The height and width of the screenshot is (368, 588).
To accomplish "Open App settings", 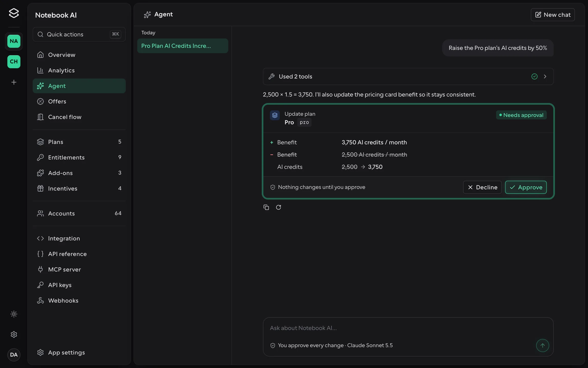I will pos(79,353).
